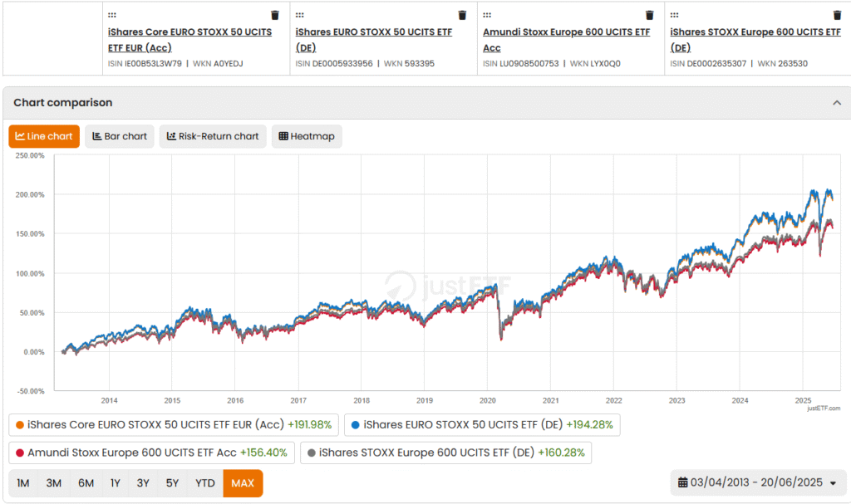
Task: Set chart period to 1M
Action: (23, 483)
